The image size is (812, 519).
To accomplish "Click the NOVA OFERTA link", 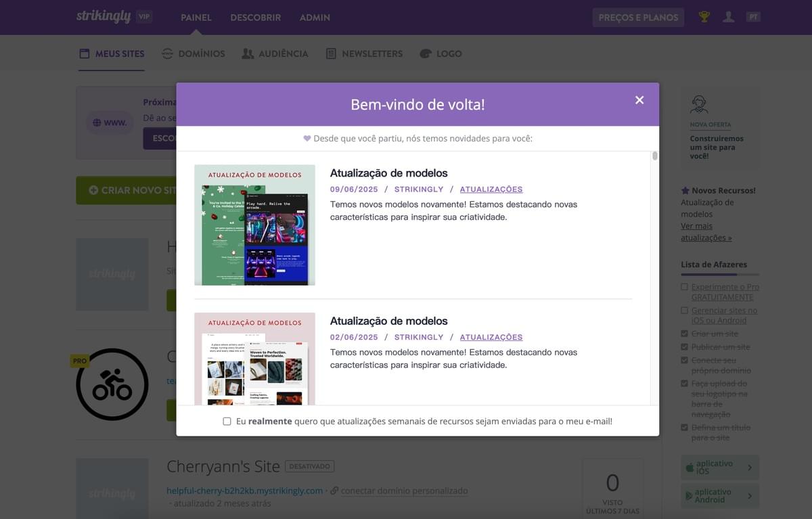I will [710, 125].
